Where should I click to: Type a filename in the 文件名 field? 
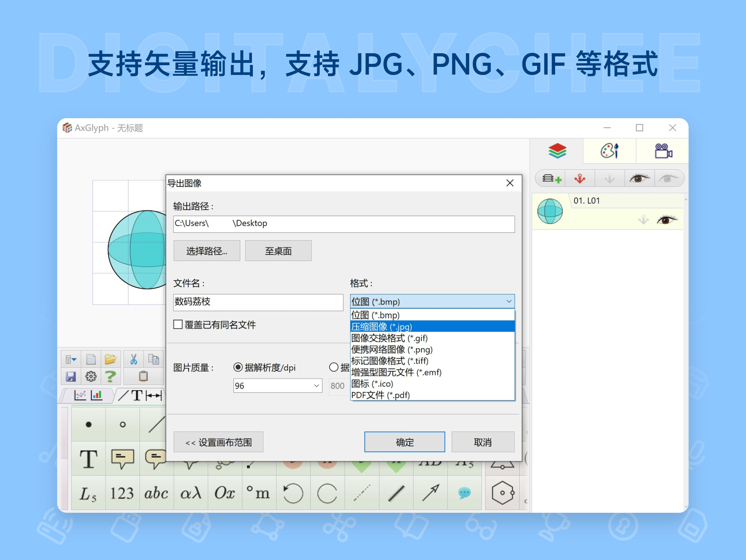point(258,302)
